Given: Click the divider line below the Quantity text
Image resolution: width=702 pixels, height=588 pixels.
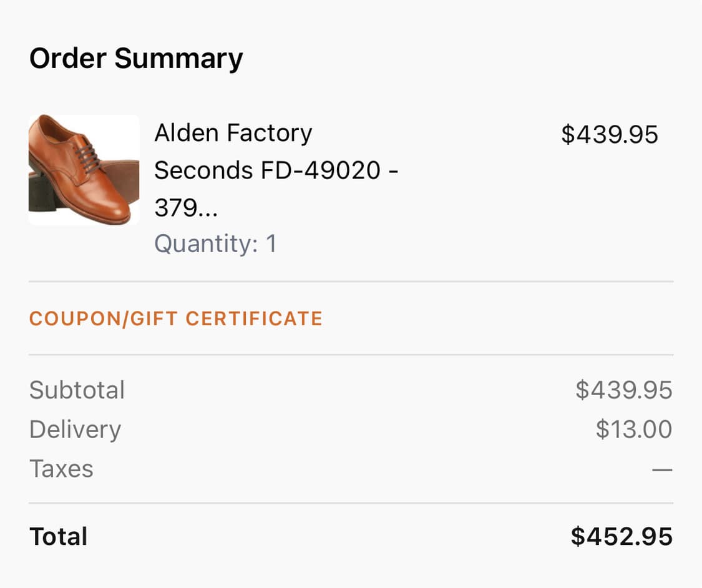Looking at the screenshot, I should click(x=351, y=282).
